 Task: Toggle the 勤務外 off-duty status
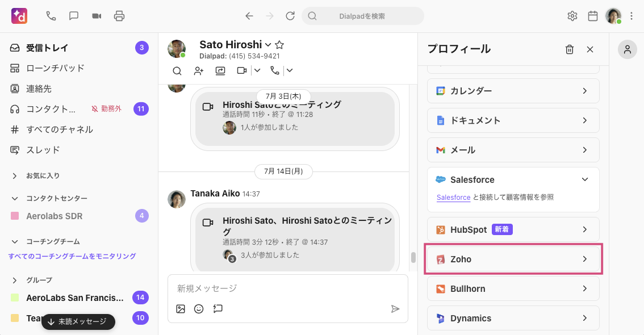point(107,109)
